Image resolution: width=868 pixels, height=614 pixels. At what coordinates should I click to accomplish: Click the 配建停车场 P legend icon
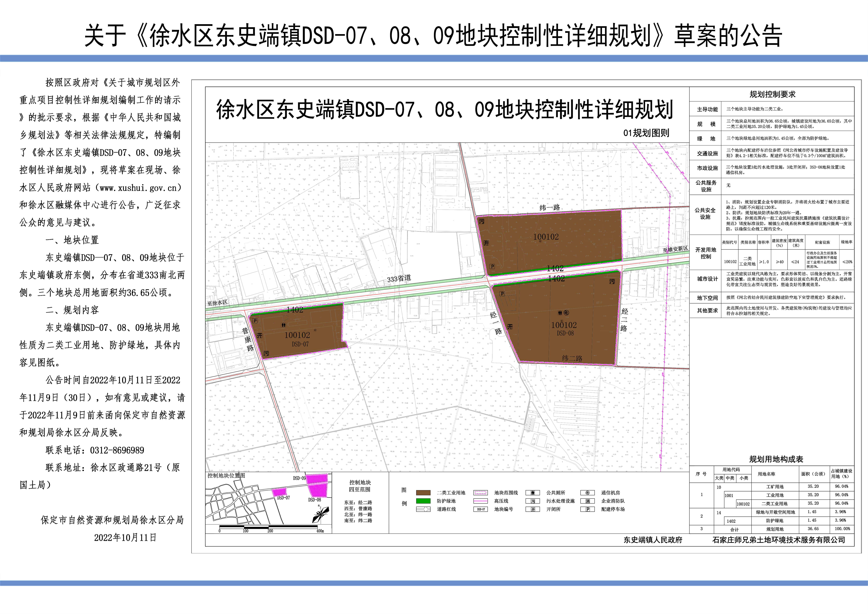(x=588, y=509)
